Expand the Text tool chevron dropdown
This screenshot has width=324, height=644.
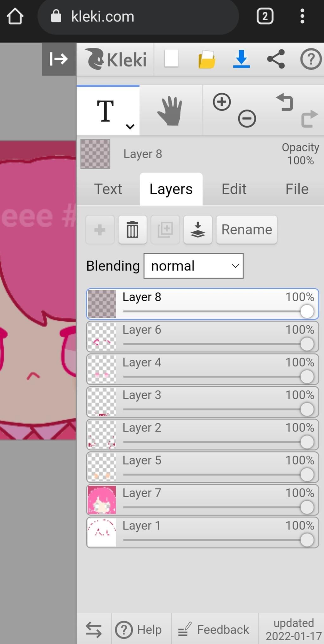tap(130, 127)
